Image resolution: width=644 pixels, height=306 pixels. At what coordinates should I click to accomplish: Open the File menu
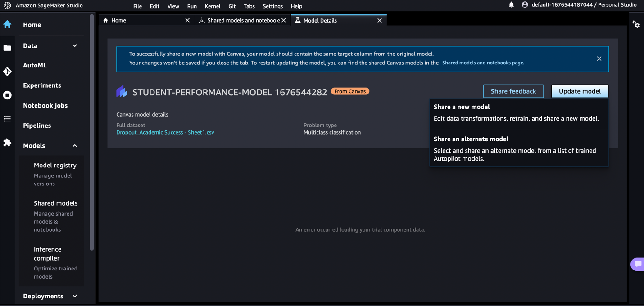pos(137,6)
